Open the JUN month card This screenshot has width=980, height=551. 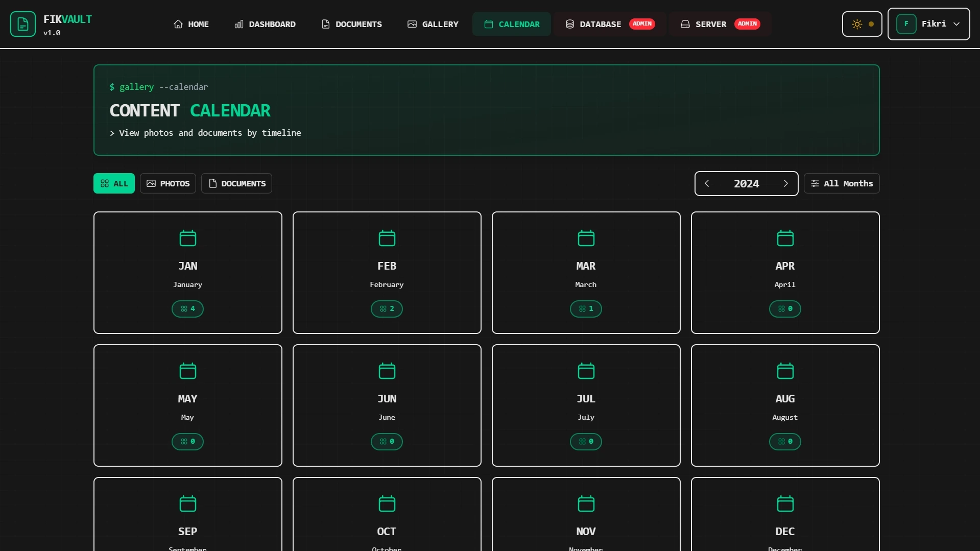click(387, 405)
